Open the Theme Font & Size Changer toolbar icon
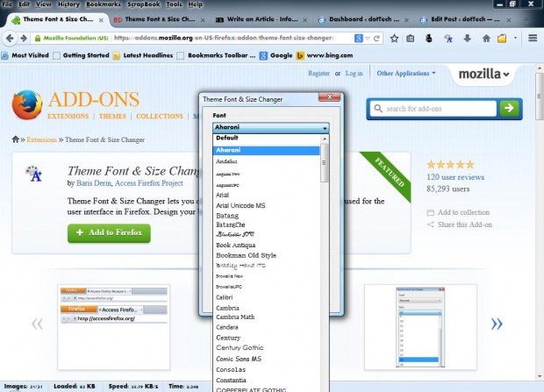Image resolution: width=544 pixels, height=392 pixels. point(447,39)
